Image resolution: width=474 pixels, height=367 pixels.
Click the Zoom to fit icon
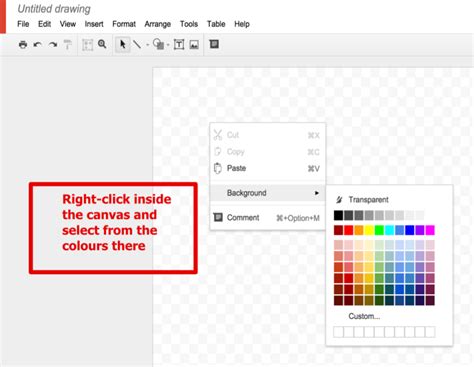point(87,45)
